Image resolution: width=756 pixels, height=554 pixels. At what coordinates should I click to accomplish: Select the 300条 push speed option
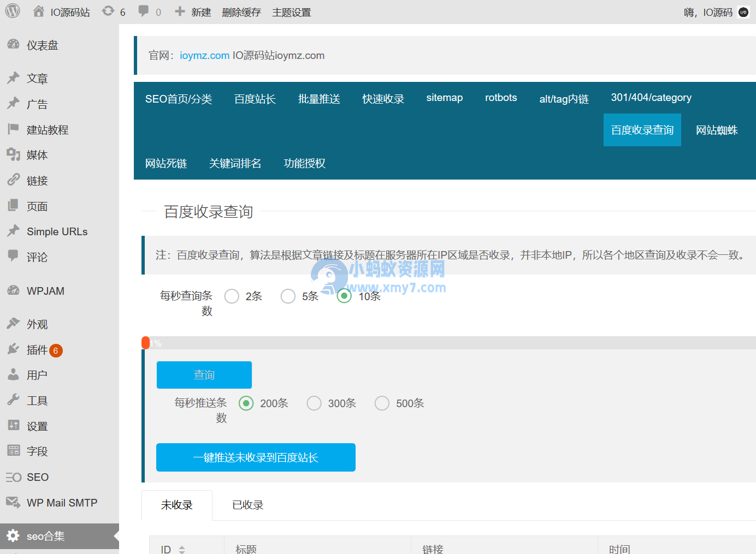click(314, 403)
